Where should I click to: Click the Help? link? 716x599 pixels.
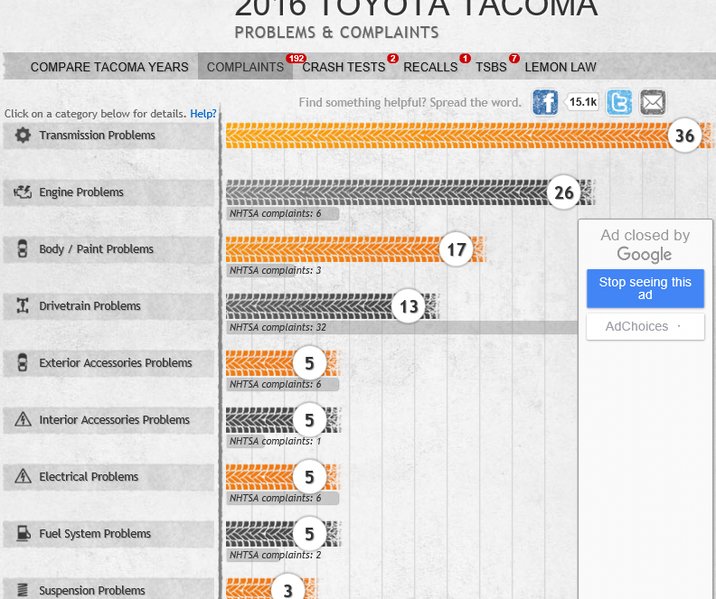pyautogui.click(x=203, y=113)
